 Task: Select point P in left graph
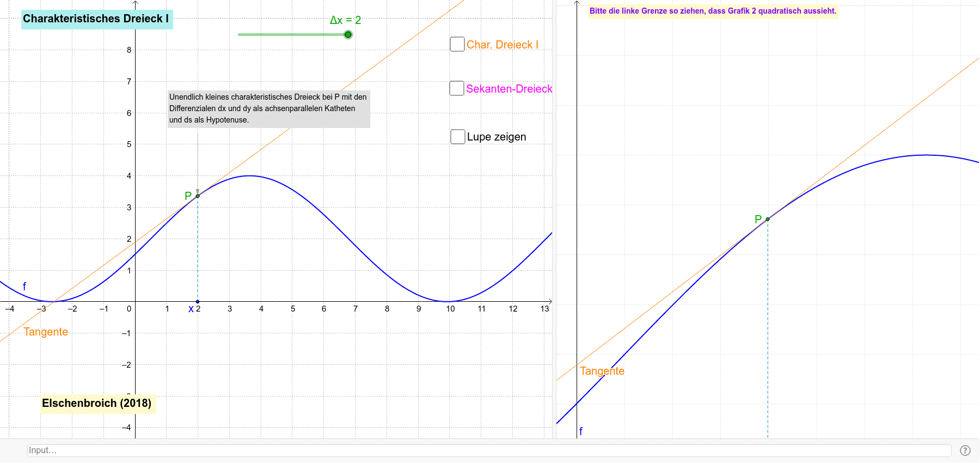pos(198,196)
